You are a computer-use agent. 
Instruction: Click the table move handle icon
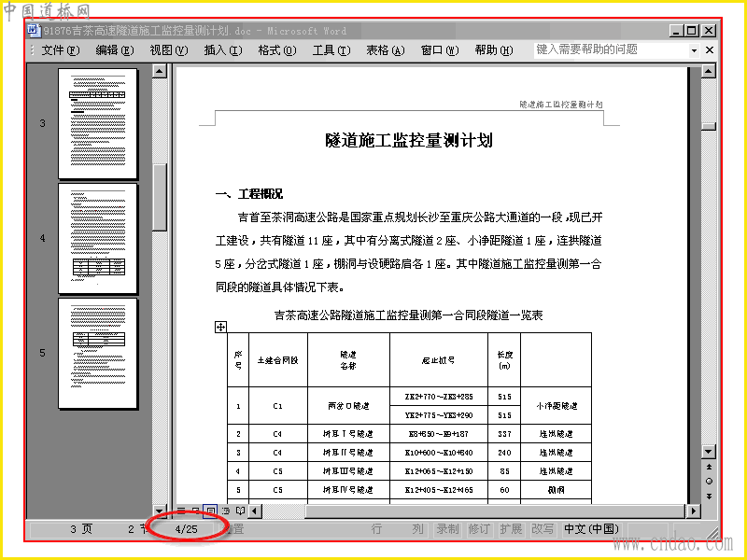(220, 328)
